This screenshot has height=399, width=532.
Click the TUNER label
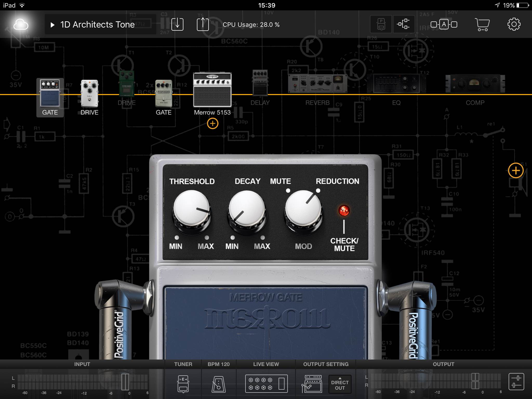coord(183,364)
